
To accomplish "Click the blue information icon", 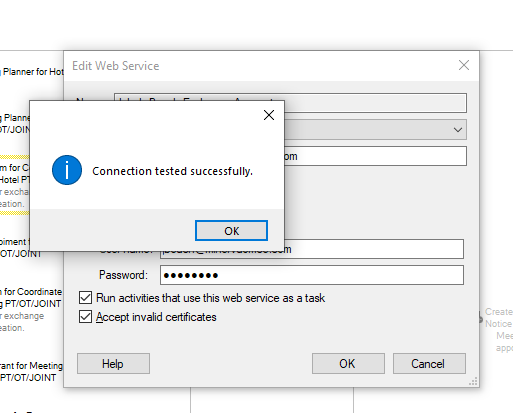I will 67,170.
